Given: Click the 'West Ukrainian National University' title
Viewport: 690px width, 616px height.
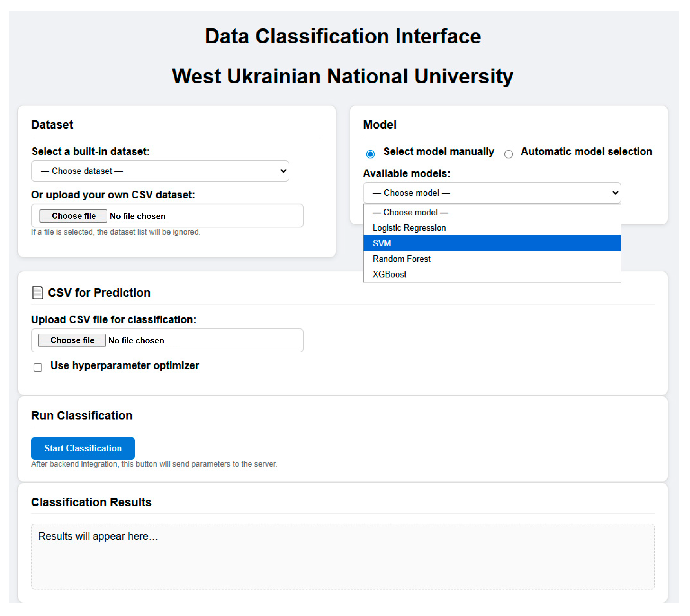Looking at the screenshot, I should coord(343,76).
